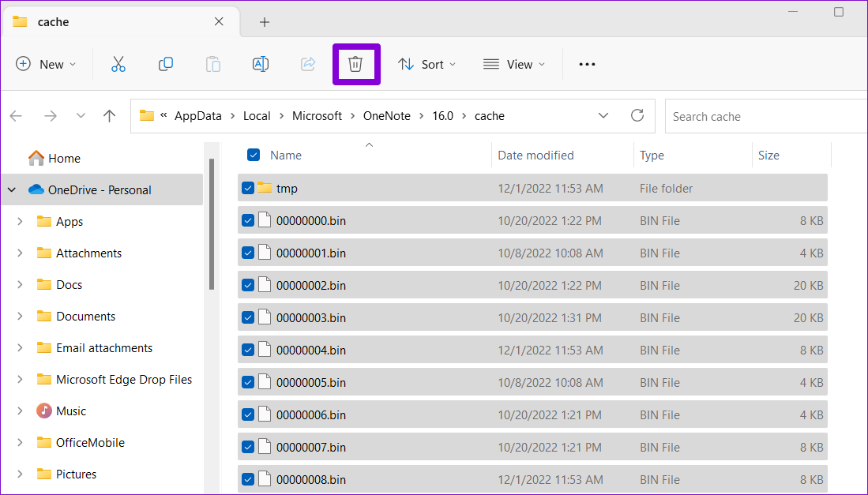Open the Sort dropdown
This screenshot has width=868, height=495.
(426, 64)
